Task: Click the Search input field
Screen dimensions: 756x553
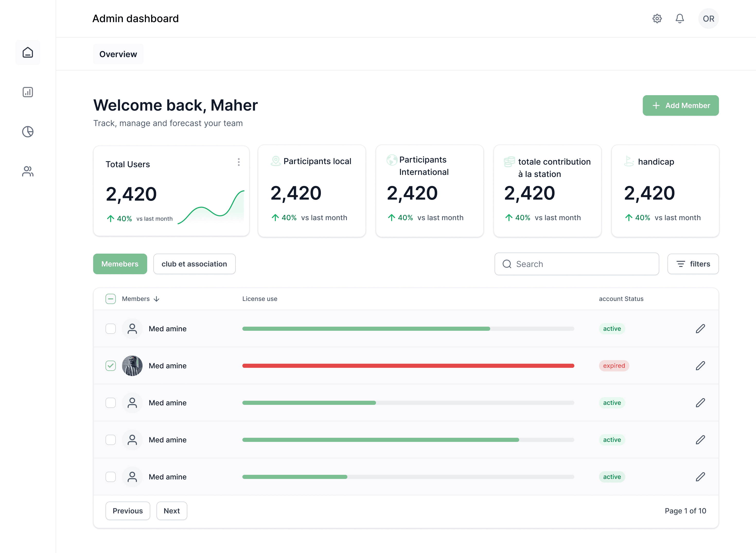Action: tap(577, 264)
